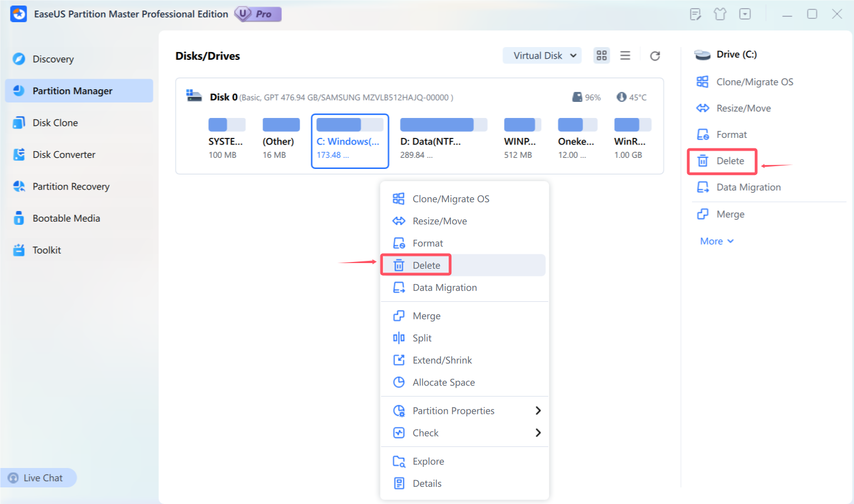Click Merge in right panel

click(721, 214)
